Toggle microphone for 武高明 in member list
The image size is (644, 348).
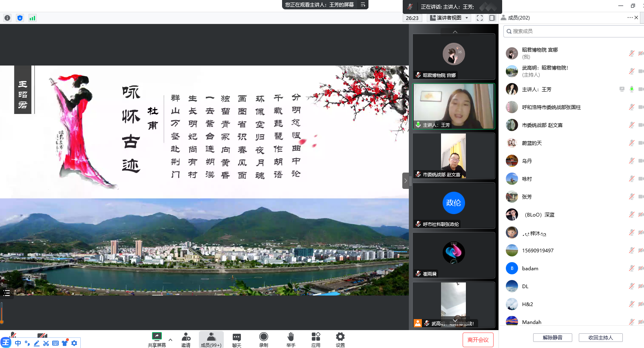(631, 71)
